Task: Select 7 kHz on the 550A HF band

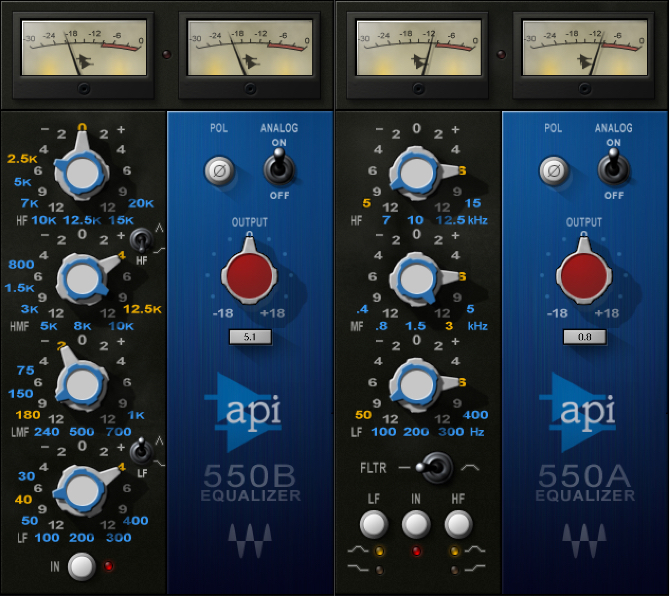Action: pyautogui.click(x=386, y=220)
